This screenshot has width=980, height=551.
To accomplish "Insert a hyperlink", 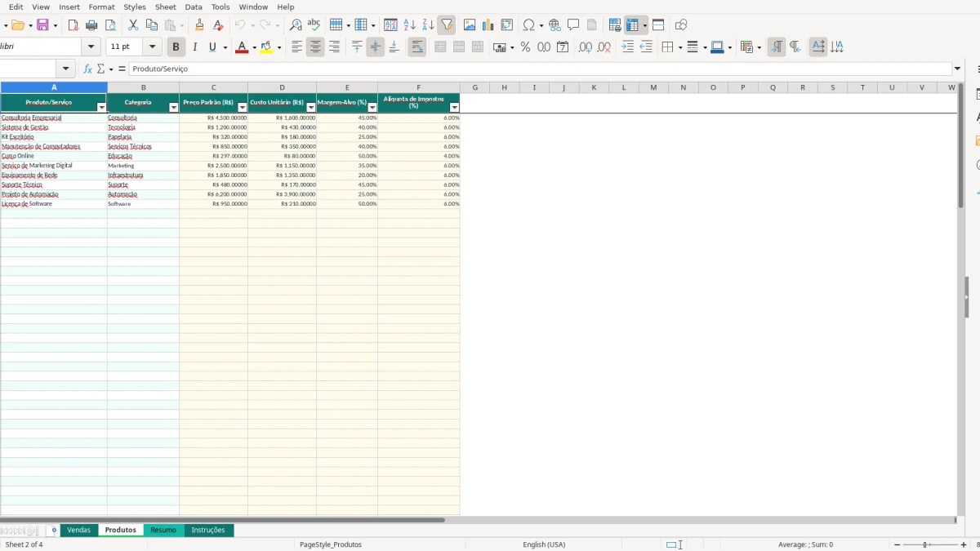I will click(555, 25).
